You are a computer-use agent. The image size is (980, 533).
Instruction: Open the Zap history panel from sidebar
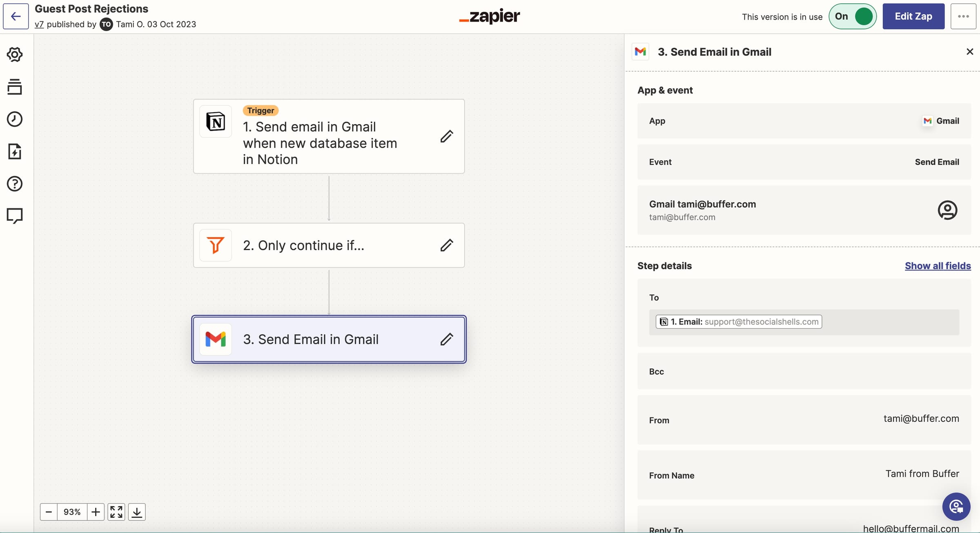pyautogui.click(x=15, y=119)
